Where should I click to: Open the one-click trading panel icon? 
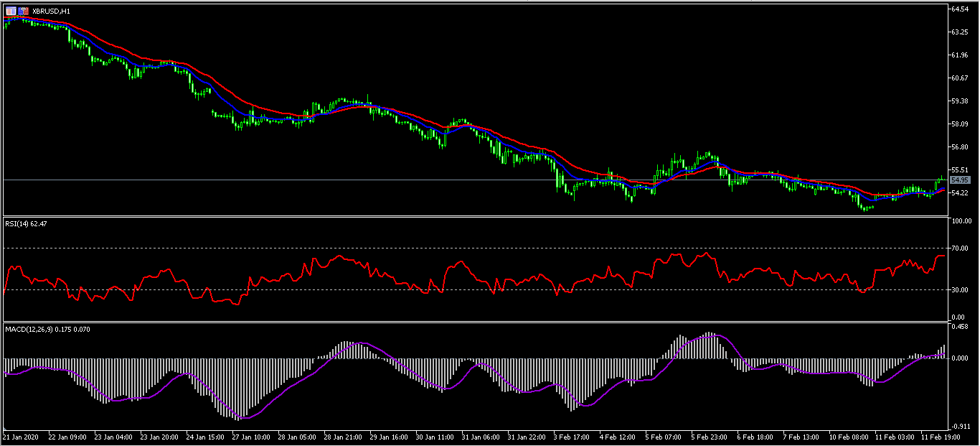tap(11, 11)
